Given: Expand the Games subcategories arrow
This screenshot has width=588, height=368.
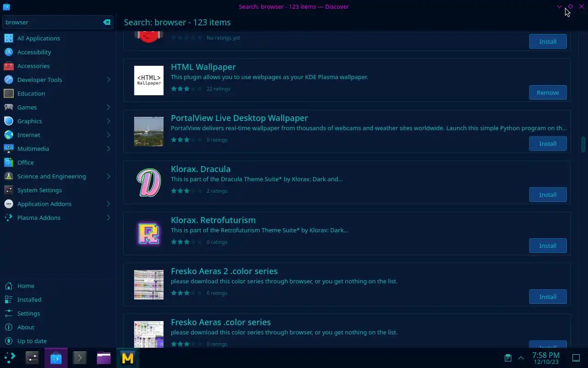Looking at the screenshot, I should coord(108,107).
